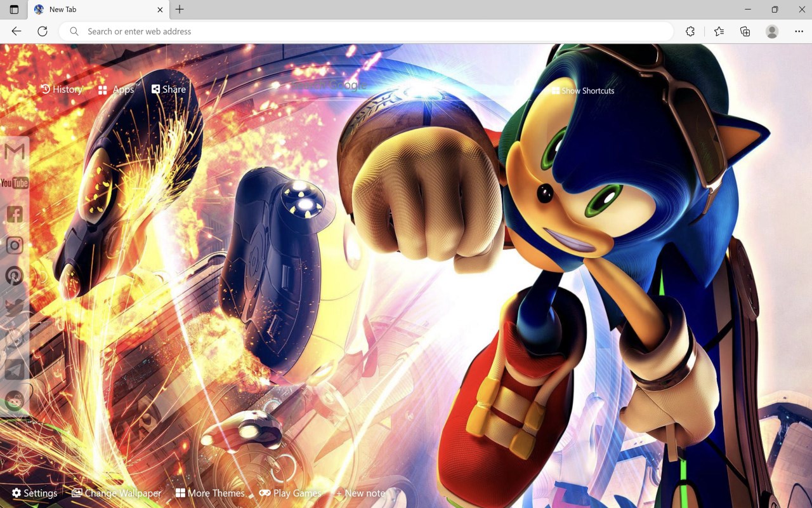Click the Refresh page icon
Image resolution: width=812 pixels, height=508 pixels.
point(43,31)
